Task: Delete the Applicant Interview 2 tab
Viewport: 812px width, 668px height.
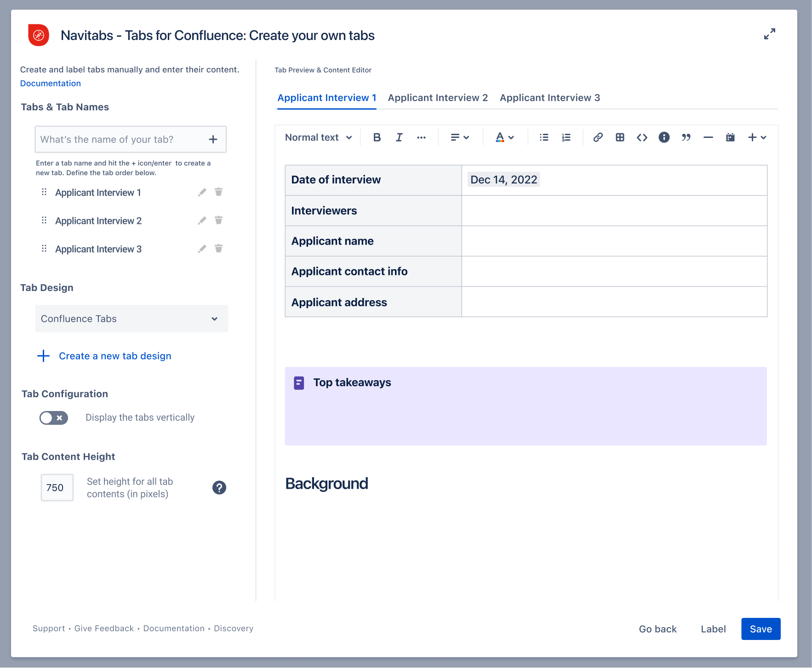Action: point(219,220)
